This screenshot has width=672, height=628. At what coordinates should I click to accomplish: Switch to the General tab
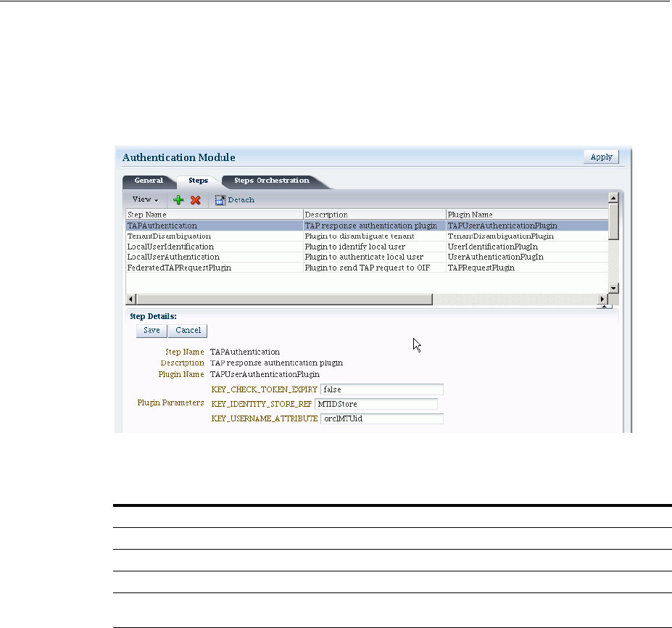point(149,181)
